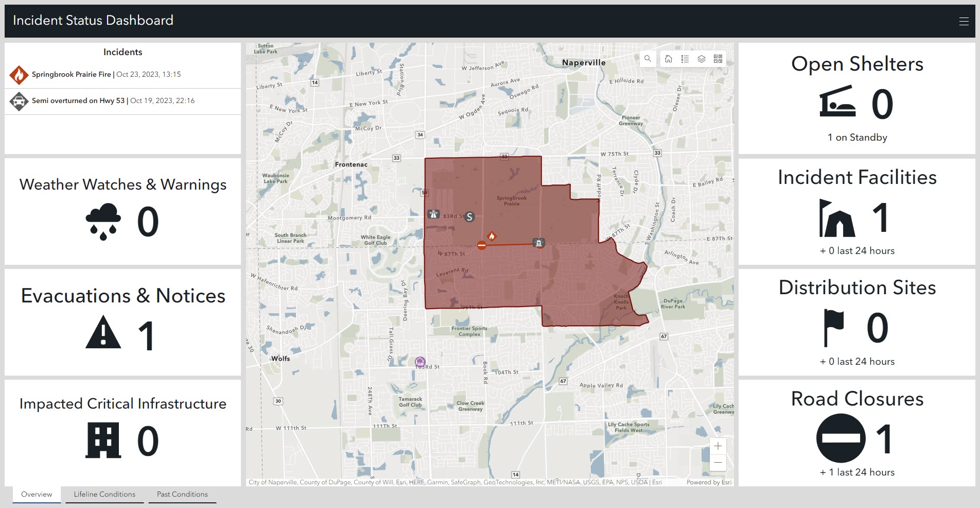Image resolution: width=980 pixels, height=508 pixels.
Task: Click the road closure no-entry marker
Action: coord(482,245)
